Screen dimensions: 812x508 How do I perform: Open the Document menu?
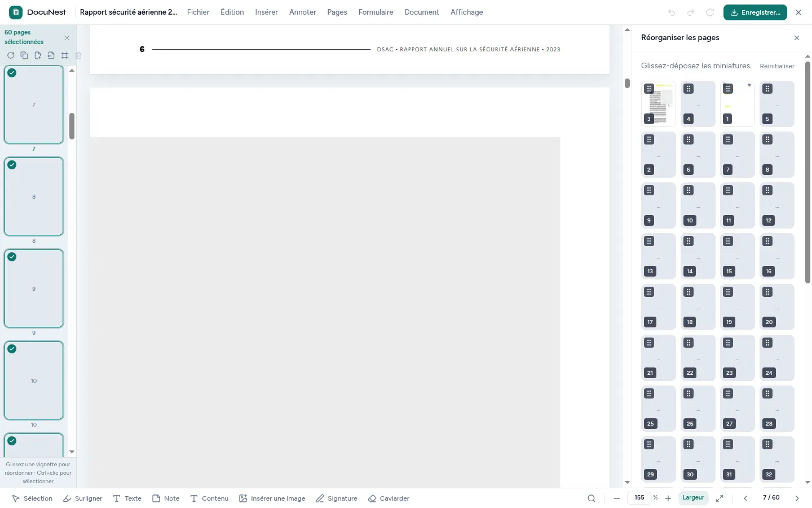(x=422, y=12)
